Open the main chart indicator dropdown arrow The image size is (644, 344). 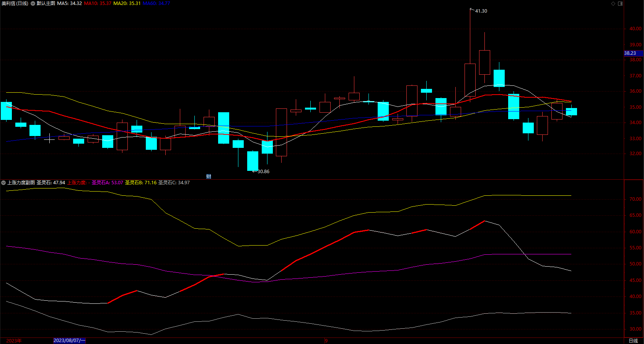tap(33, 3)
